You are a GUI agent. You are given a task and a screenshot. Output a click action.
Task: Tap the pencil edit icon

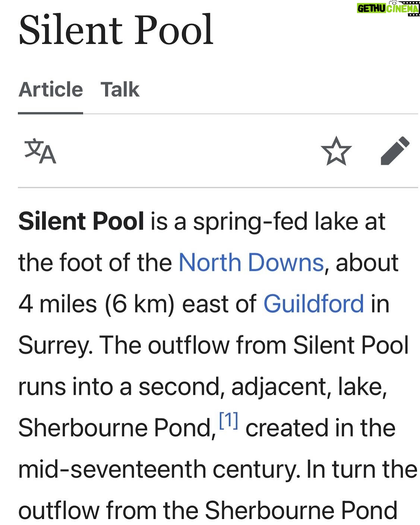pyautogui.click(x=395, y=151)
